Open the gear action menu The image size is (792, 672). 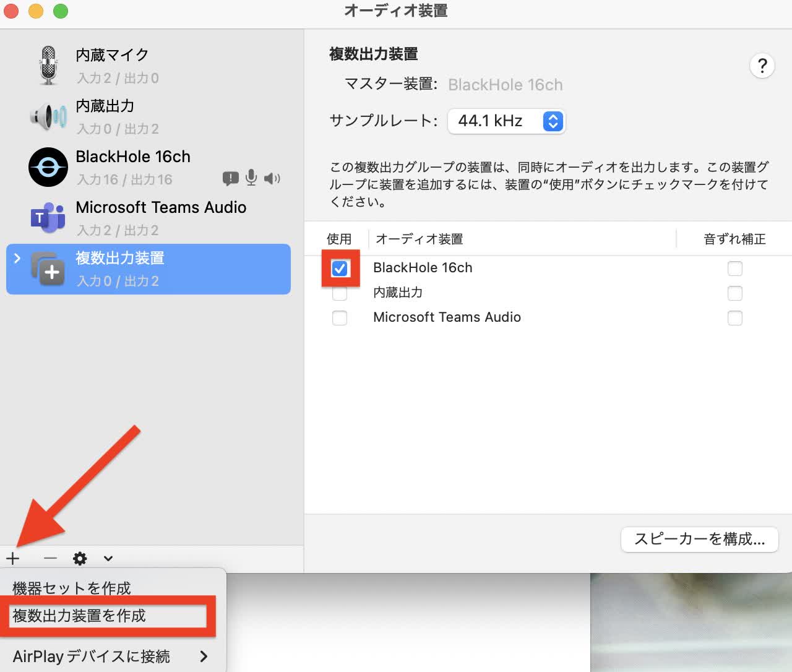pyautogui.click(x=80, y=559)
